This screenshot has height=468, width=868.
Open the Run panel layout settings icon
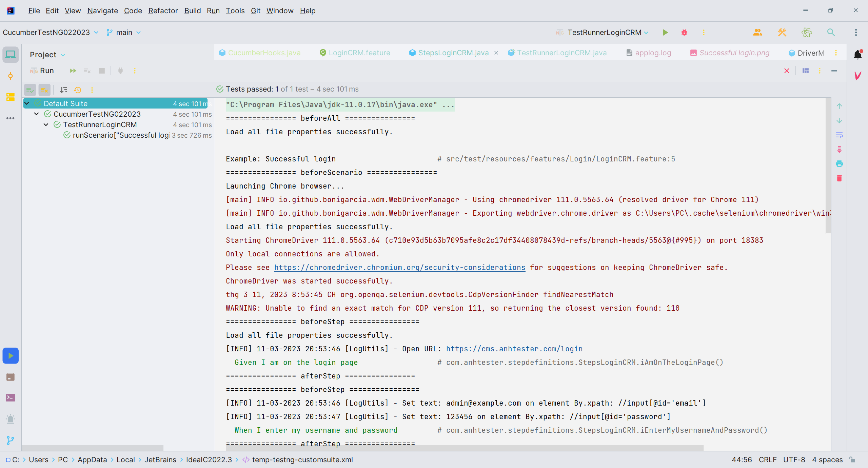point(806,71)
